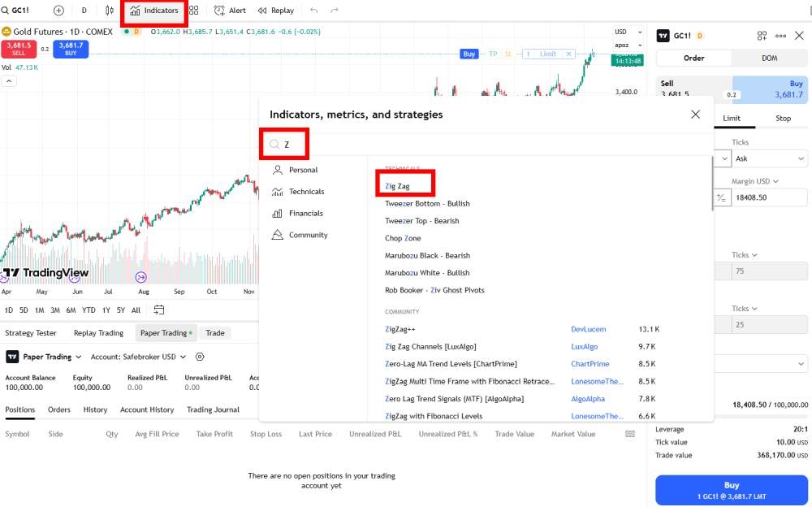
Task: Open the indicator templates grid icon
Action: click(194, 11)
